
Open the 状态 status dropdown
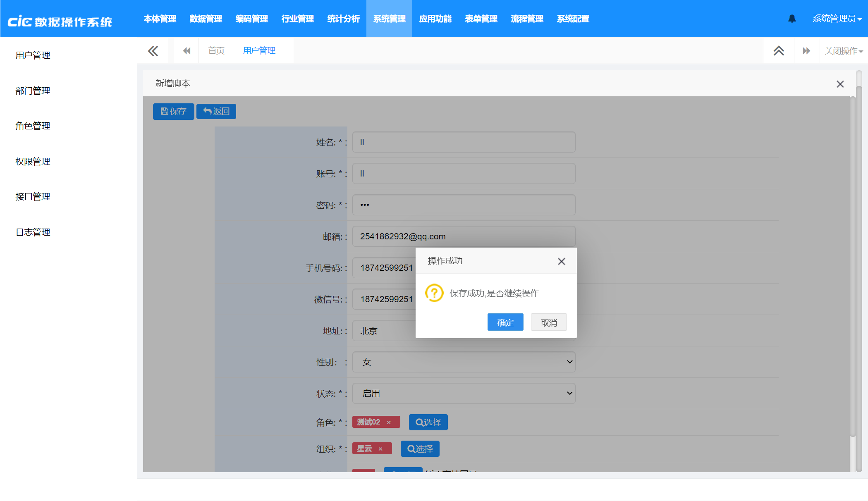pyautogui.click(x=464, y=394)
